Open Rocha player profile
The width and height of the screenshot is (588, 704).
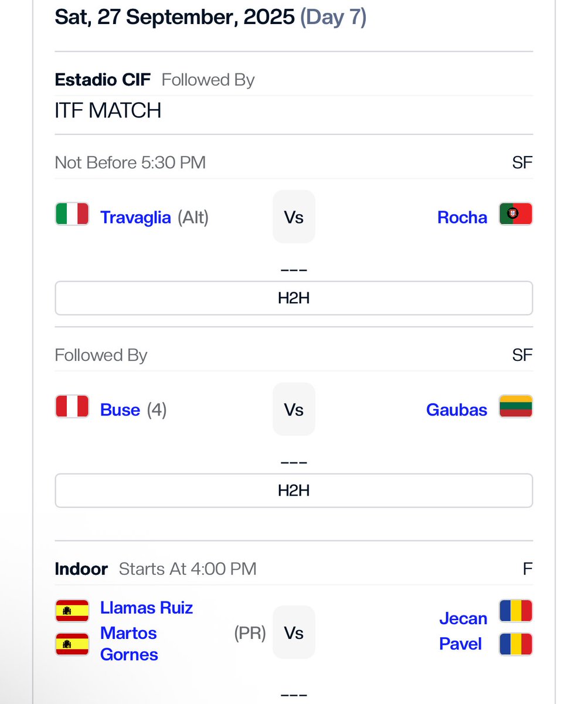point(462,217)
